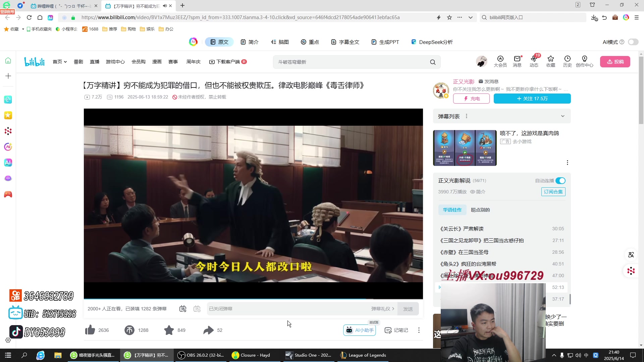Open OBS 26.0.2 in taskbar

pyautogui.click(x=201, y=355)
